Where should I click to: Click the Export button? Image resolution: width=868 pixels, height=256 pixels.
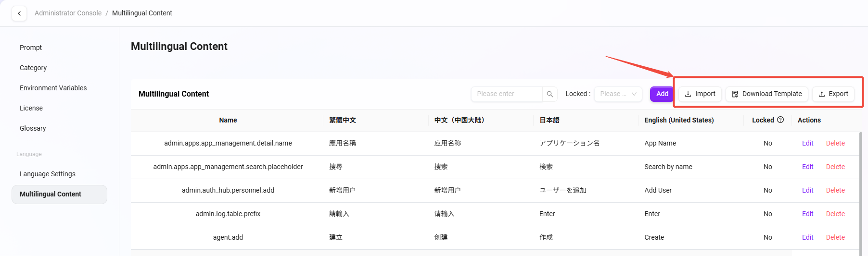(x=833, y=94)
